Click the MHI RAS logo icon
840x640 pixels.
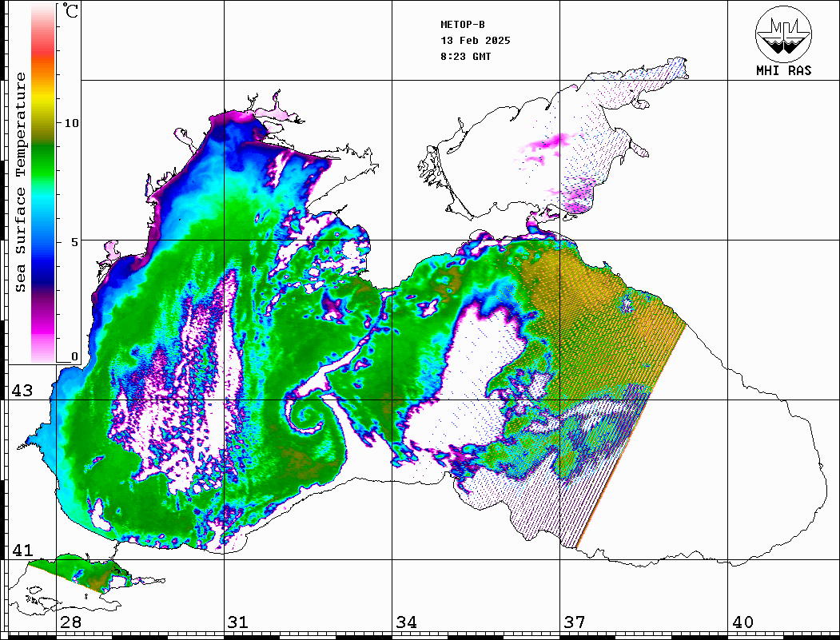pos(783,34)
